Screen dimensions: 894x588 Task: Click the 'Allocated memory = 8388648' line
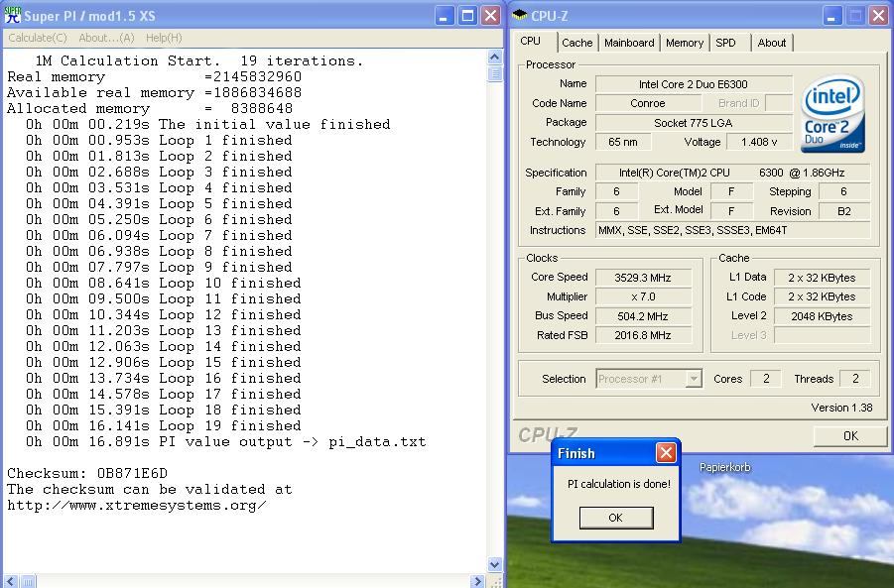pos(150,109)
